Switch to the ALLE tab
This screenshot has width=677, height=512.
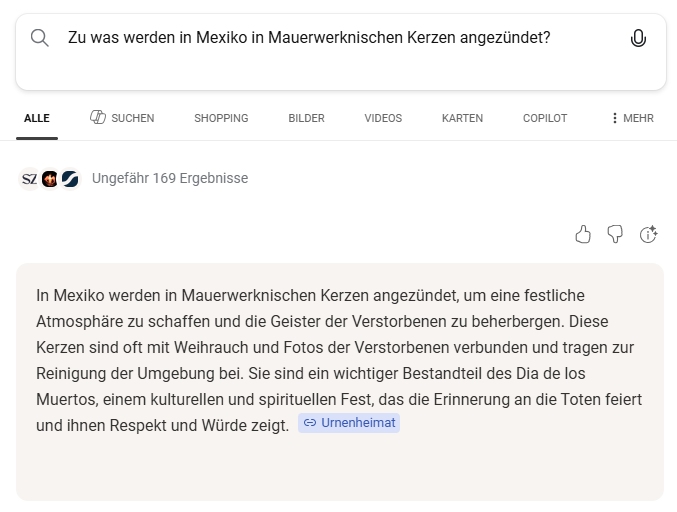tap(37, 118)
